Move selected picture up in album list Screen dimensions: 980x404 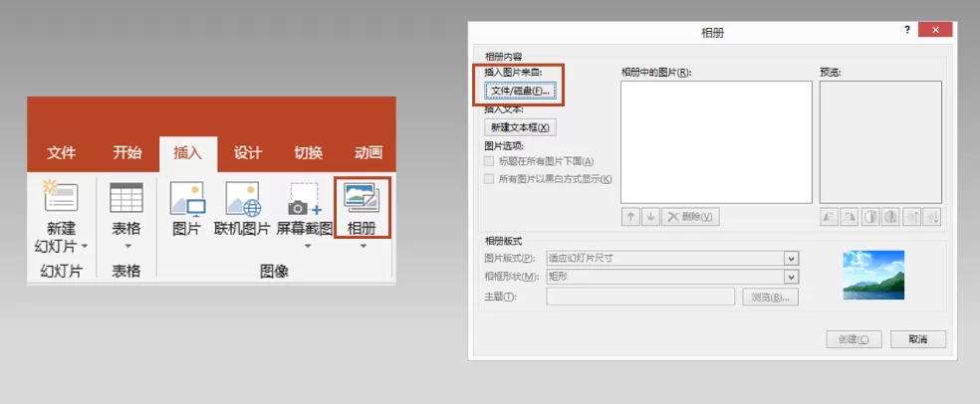(x=630, y=217)
